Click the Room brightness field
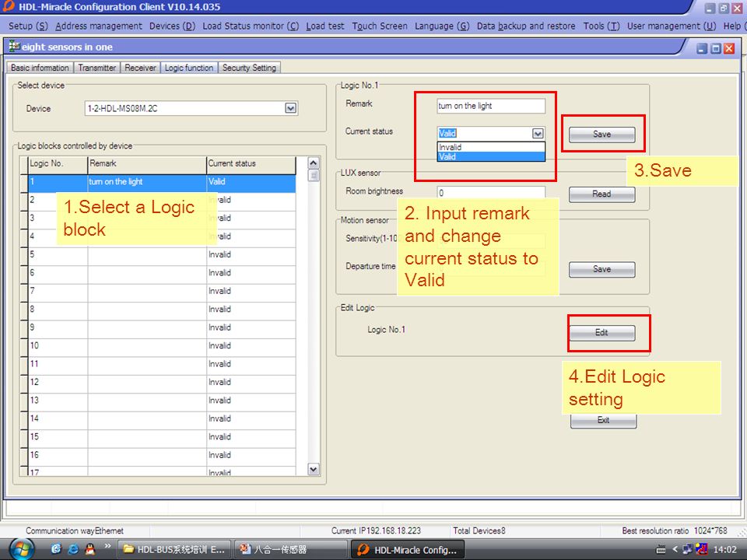Image resolution: width=747 pixels, height=560 pixels. [x=491, y=192]
